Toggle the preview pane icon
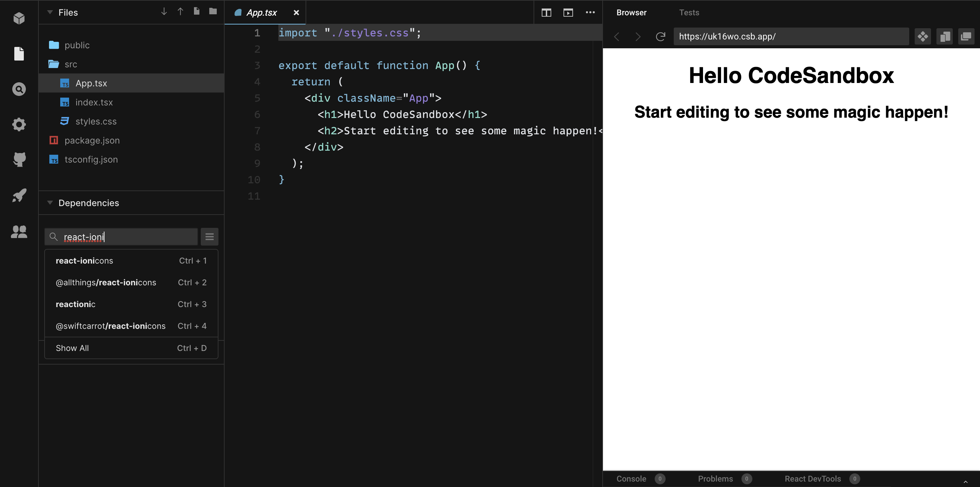 coord(568,13)
